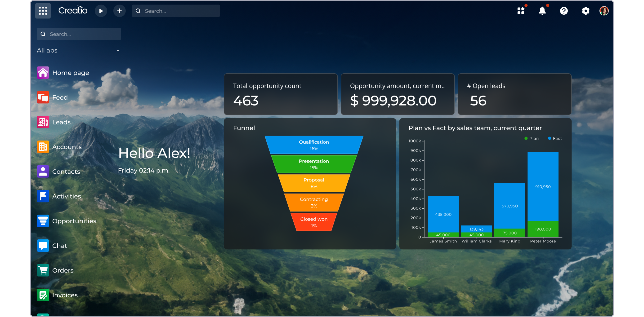Image resolution: width=644 pixels, height=317 pixels.
Task: Open the app launcher grid icon
Action: click(43, 11)
